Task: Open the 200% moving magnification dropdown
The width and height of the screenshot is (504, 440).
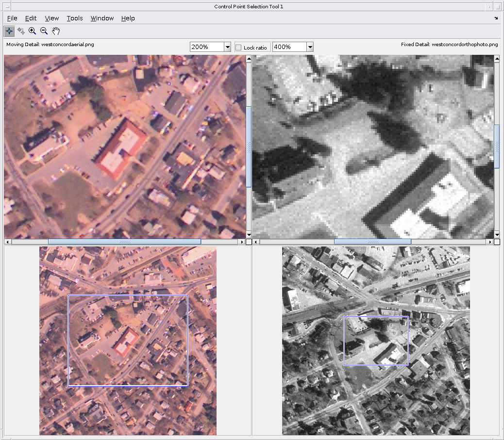Action: click(x=227, y=47)
